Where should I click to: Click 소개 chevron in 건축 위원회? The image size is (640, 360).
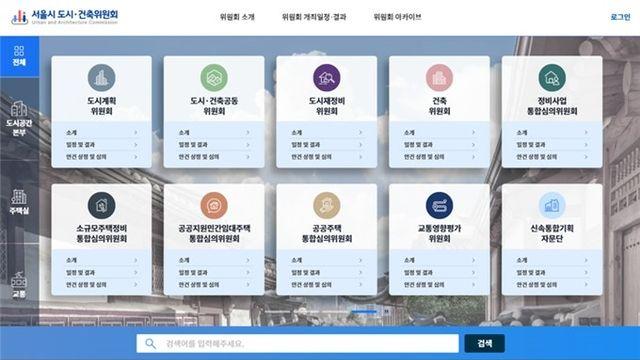(473, 133)
